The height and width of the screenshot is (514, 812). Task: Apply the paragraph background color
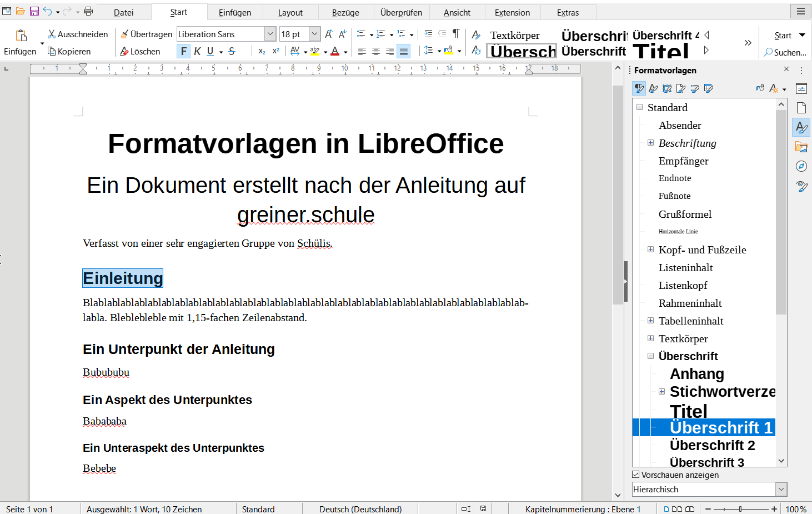pos(449,51)
